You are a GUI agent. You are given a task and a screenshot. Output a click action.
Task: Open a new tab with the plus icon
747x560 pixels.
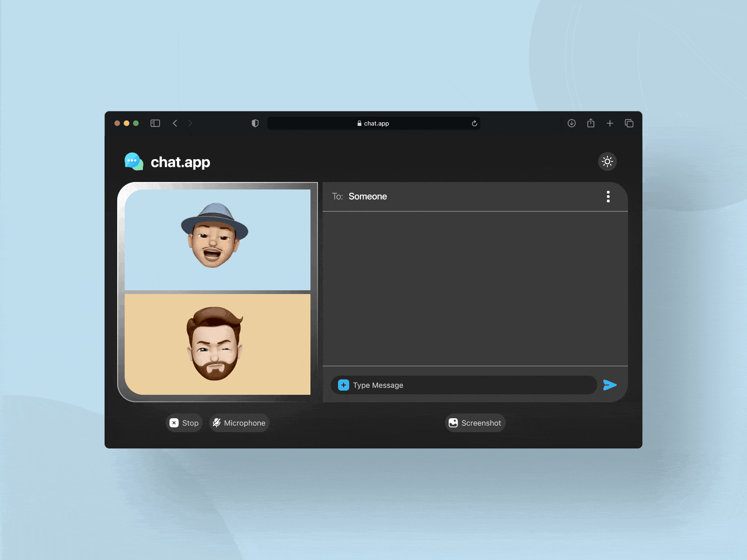(610, 123)
